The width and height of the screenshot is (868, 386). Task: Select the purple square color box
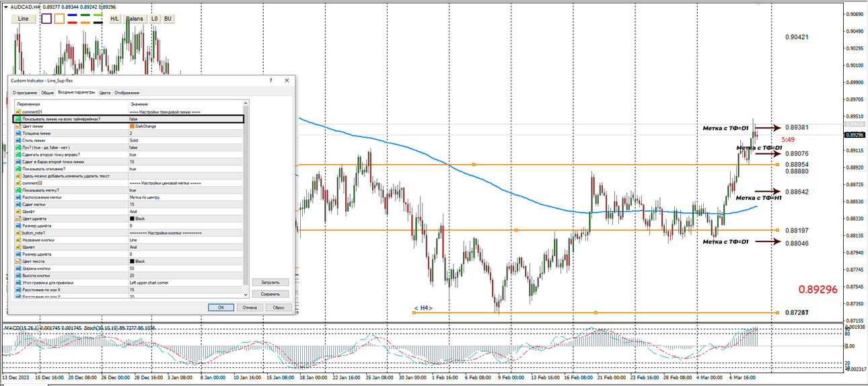click(x=46, y=19)
